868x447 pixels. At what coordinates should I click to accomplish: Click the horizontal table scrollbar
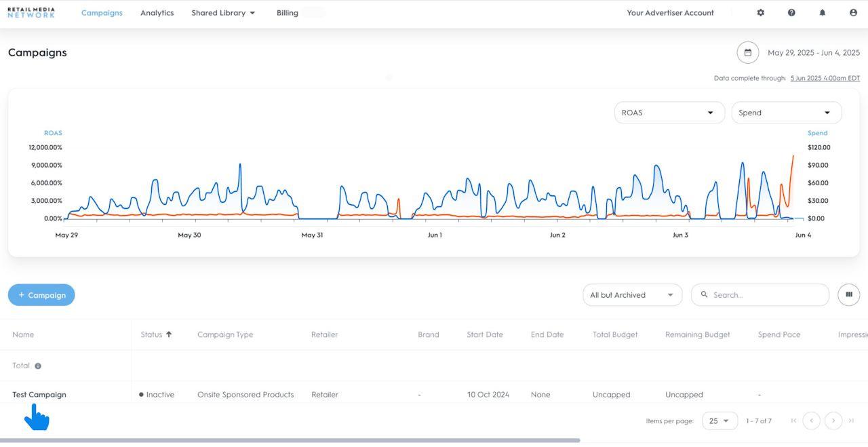(x=290, y=440)
